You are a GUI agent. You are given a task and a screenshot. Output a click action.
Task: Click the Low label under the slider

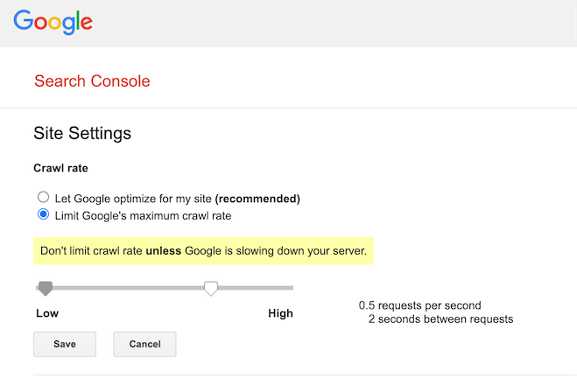[x=47, y=313]
